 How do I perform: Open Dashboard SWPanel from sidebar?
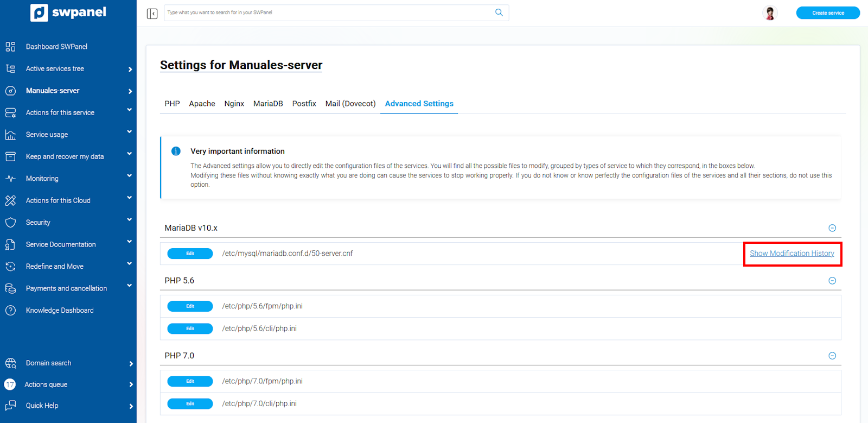56,47
